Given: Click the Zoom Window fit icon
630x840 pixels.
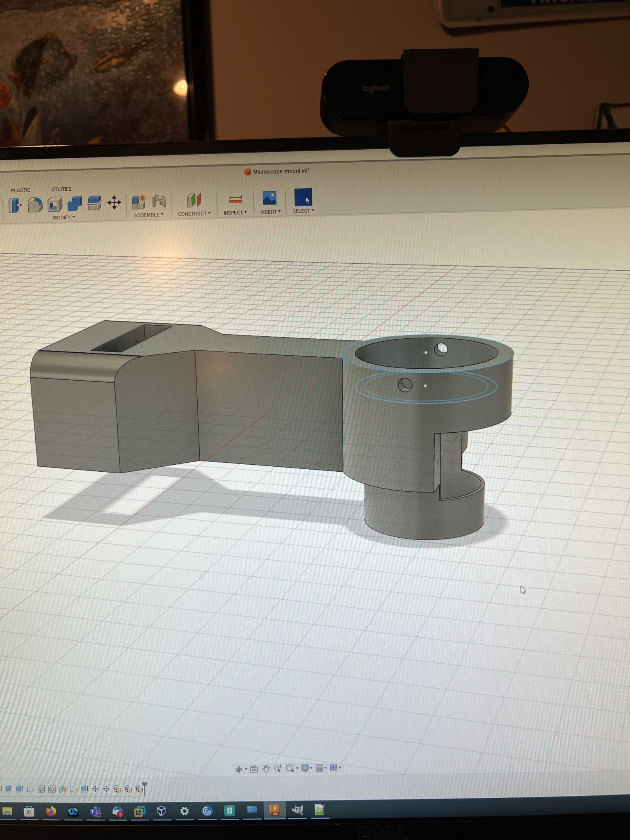Looking at the screenshot, I should [x=290, y=768].
